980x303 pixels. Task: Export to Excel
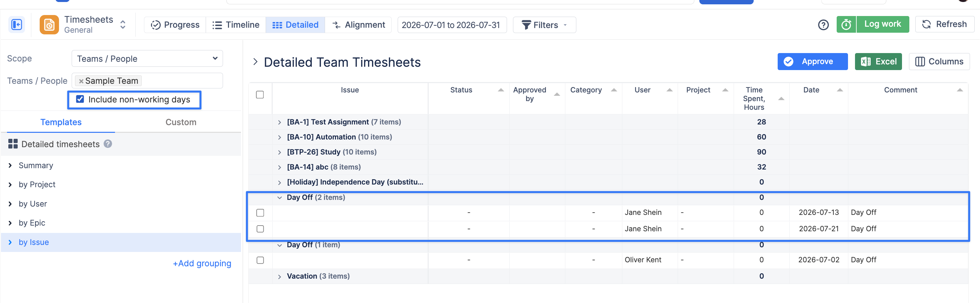(878, 61)
